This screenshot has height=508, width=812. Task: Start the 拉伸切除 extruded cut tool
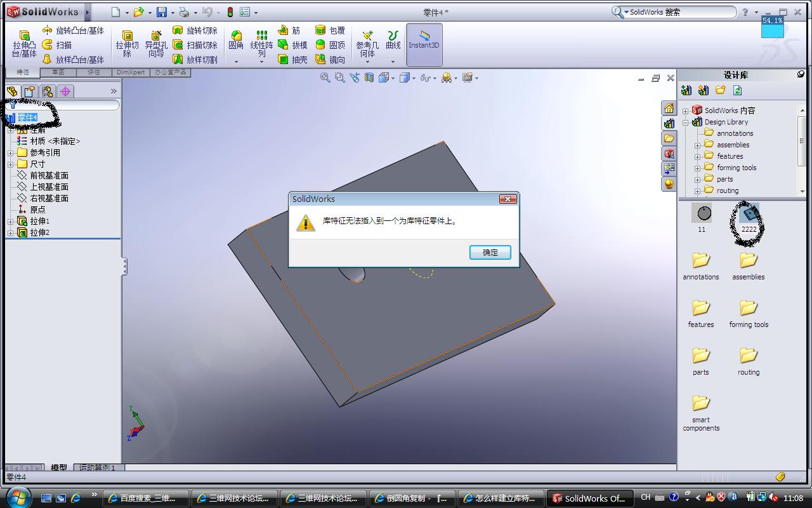[x=128, y=44]
